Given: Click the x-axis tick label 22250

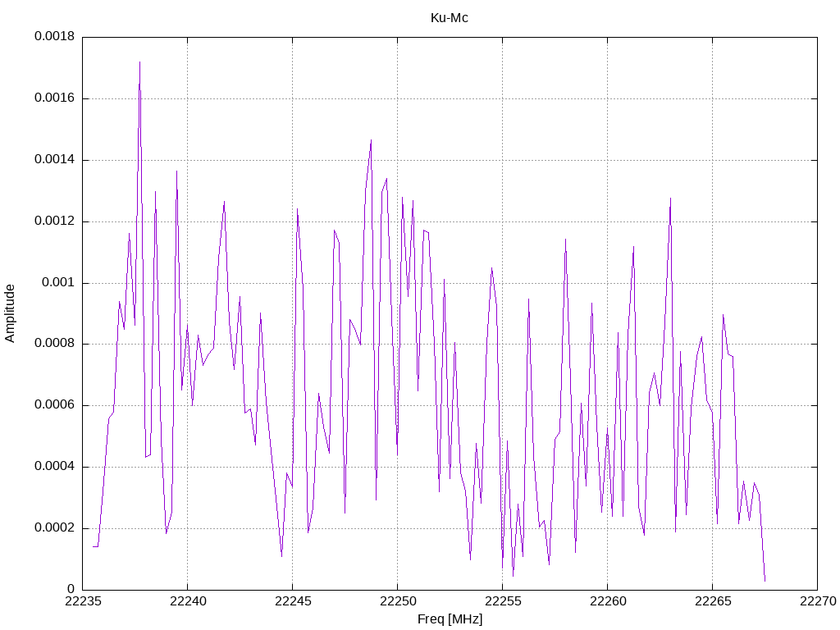Looking at the screenshot, I should (x=398, y=601).
